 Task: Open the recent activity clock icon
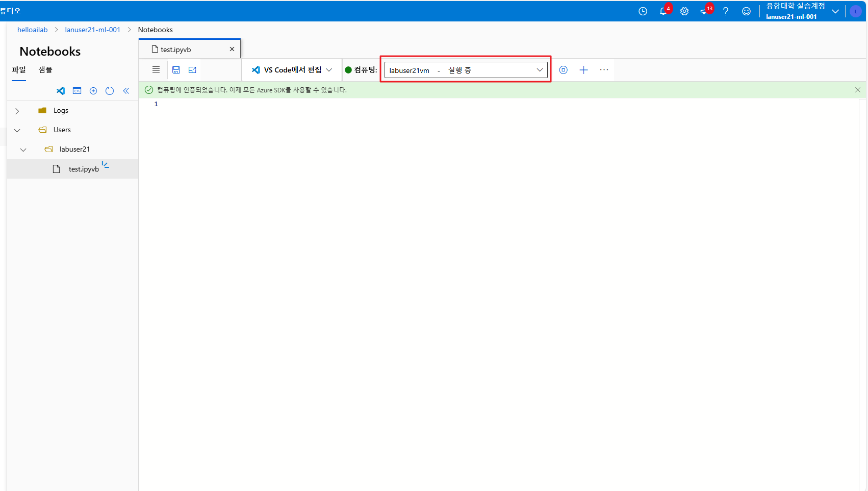[x=643, y=11]
